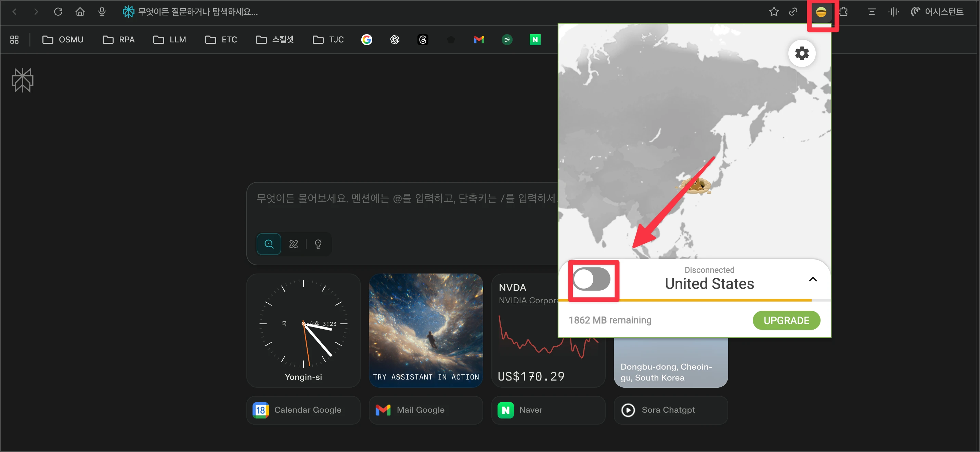Image resolution: width=980 pixels, height=452 pixels.
Task: Click the microphone voice input icon
Action: pyautogui.click(x=102, y=12)
